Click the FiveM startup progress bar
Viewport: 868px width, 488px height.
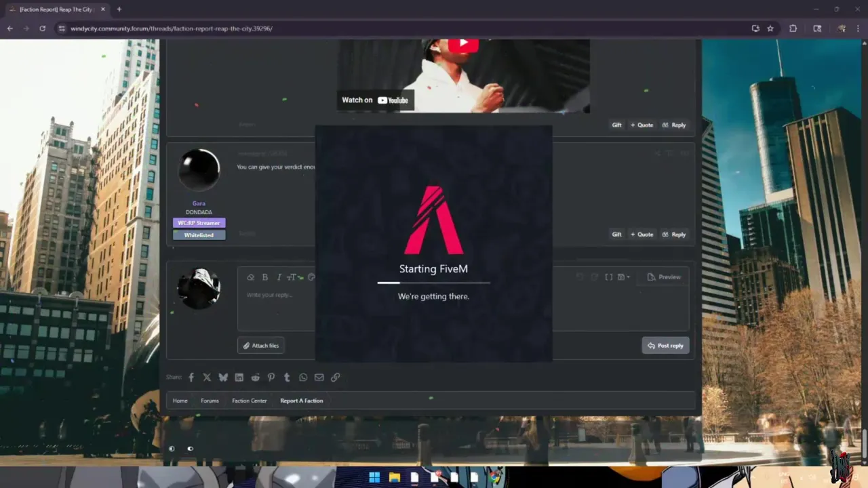[x=434, y=283]
